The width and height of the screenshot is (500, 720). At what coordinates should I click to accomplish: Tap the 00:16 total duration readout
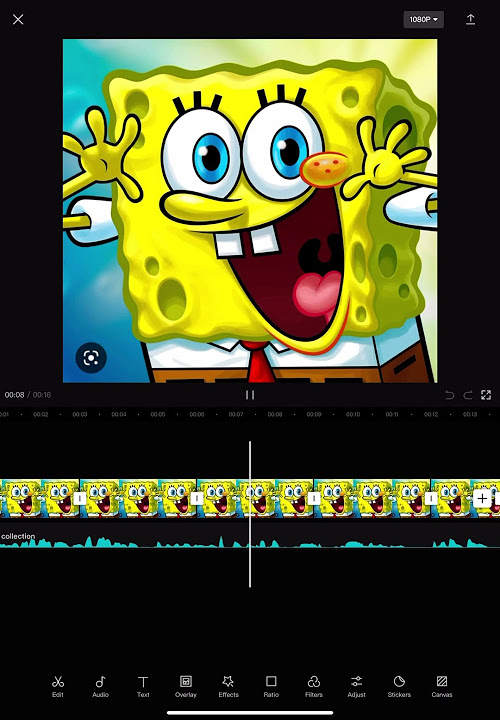(42, 395)
